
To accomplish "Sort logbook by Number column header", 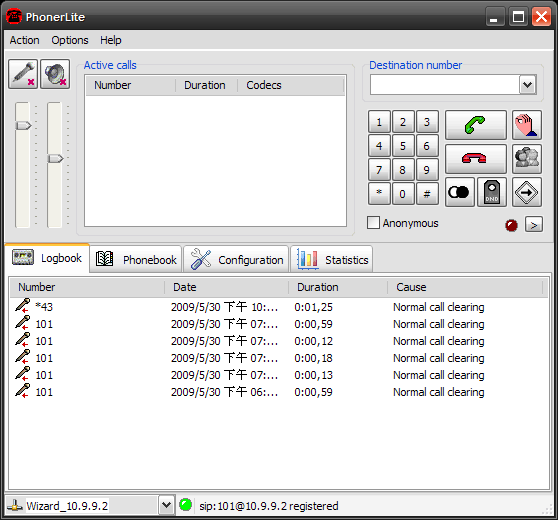I will (x=87, y=287).
